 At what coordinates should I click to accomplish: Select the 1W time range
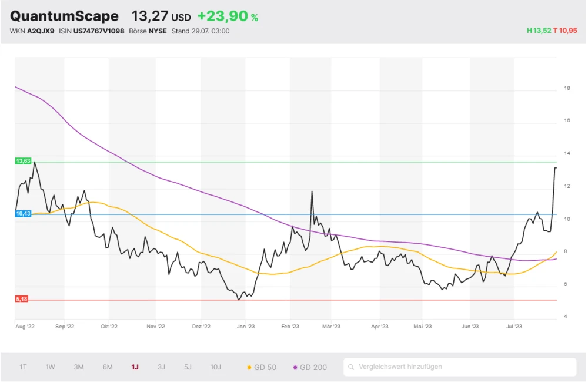tap(51, 367)
